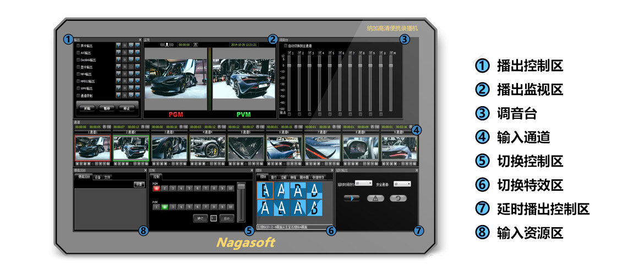
Task: Click the transition duration field showing 1
Action: 214,218
